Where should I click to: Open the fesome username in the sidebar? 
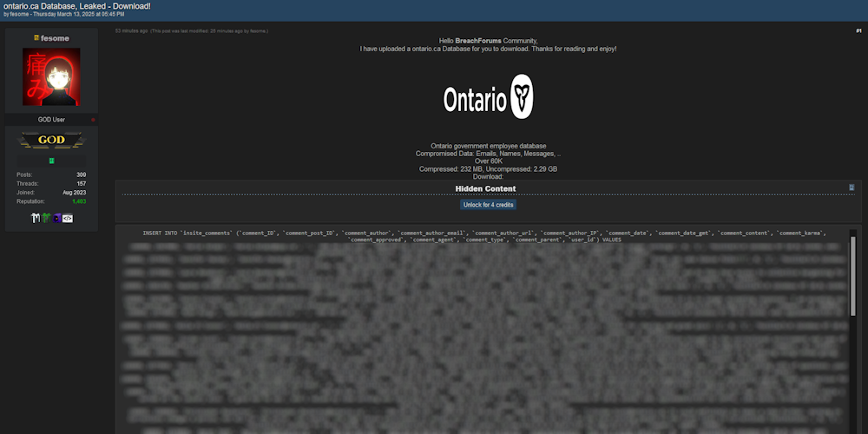point(55,38)
